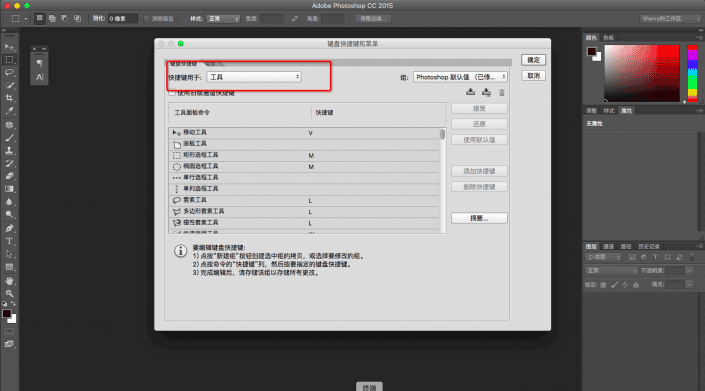Switch to the 色板 swatches tab

click(608, 38)
